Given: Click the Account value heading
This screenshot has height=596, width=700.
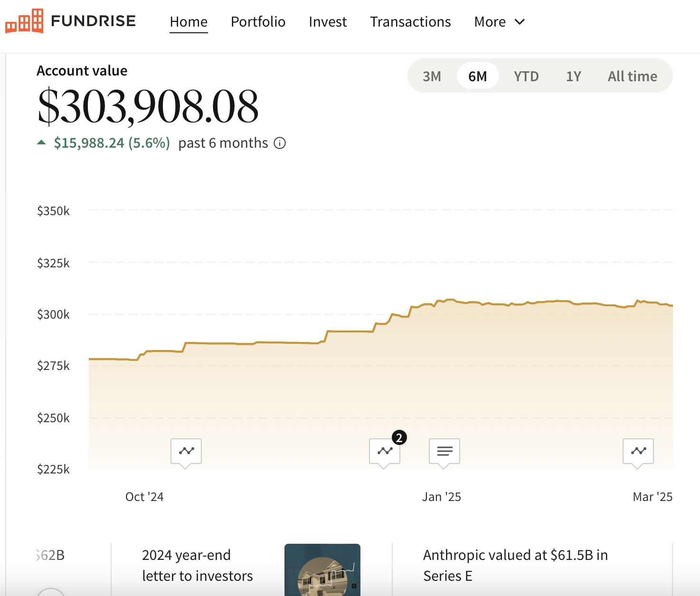Looking at the screenshot, I should point(82,71).
